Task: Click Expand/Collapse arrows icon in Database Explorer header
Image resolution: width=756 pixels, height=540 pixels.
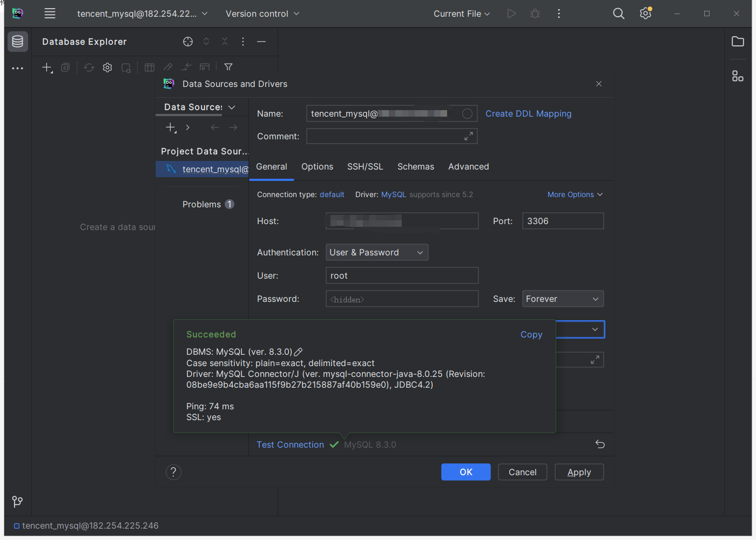Action: (206, 42)
